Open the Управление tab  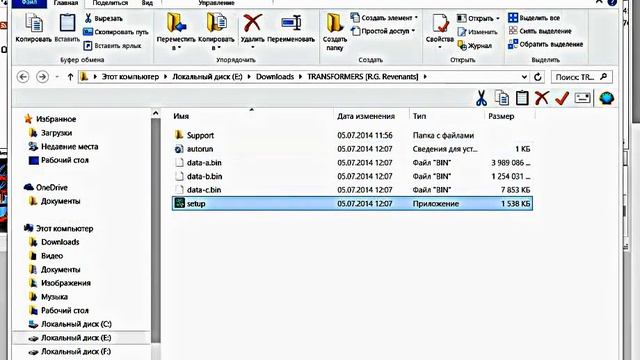(x=216, y=3)
